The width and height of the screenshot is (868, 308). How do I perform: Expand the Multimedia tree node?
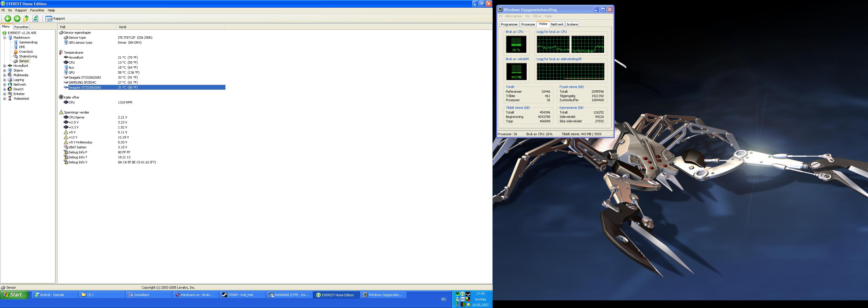tap(5, 75)
